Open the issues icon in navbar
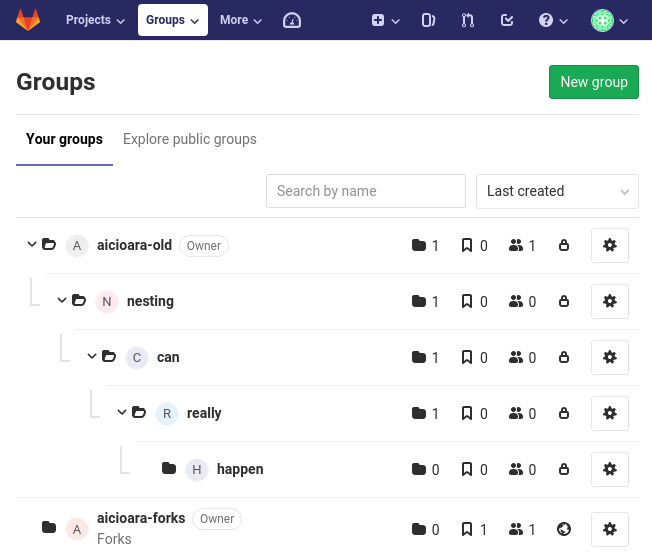The width and height of the screenshot is (652, 560). pos(428,20)
